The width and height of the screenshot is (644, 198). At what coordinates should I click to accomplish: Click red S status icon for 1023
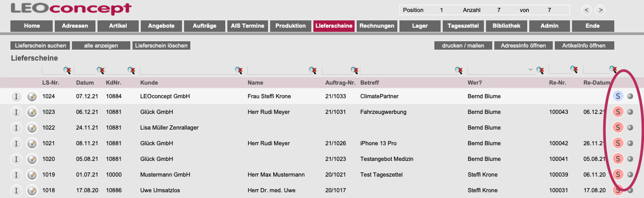point(618,112)
